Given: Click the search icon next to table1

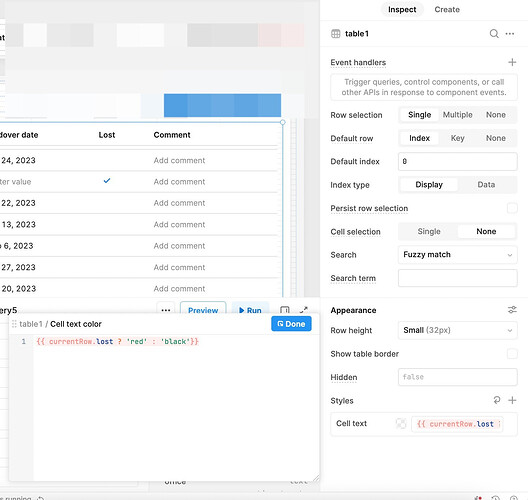Looking at the screenshot, I should tap(494, 34).
